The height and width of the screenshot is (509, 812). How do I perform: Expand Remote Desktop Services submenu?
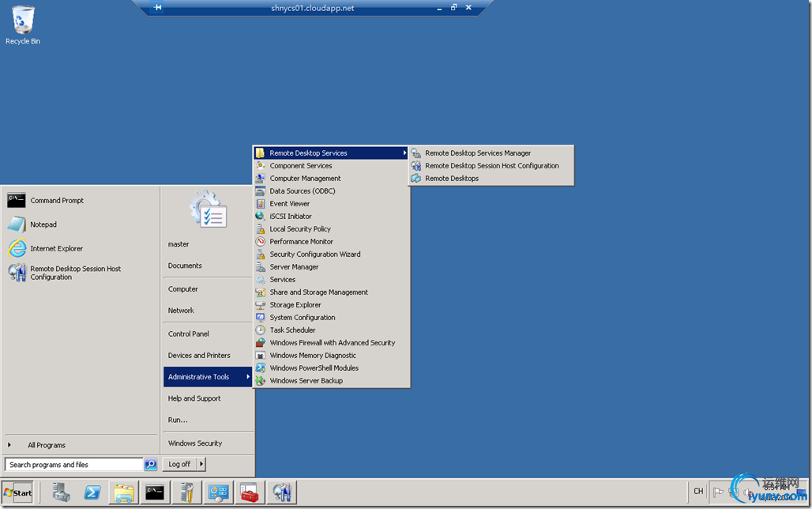pos(331,153)
